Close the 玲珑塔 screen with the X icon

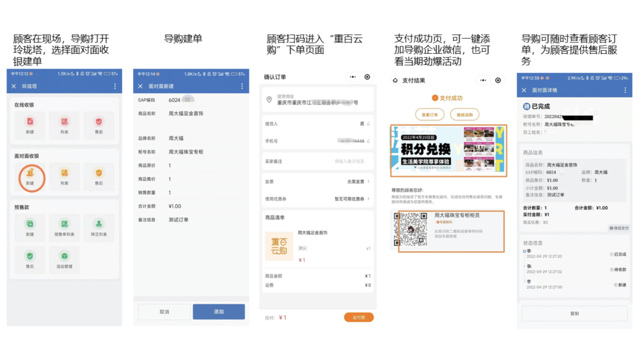click(14, 87)
